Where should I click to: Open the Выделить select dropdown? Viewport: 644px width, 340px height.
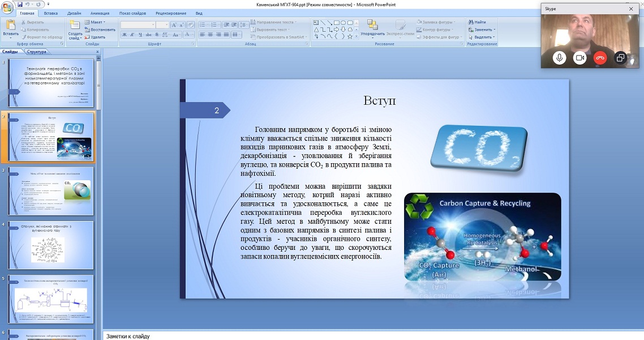482,37
